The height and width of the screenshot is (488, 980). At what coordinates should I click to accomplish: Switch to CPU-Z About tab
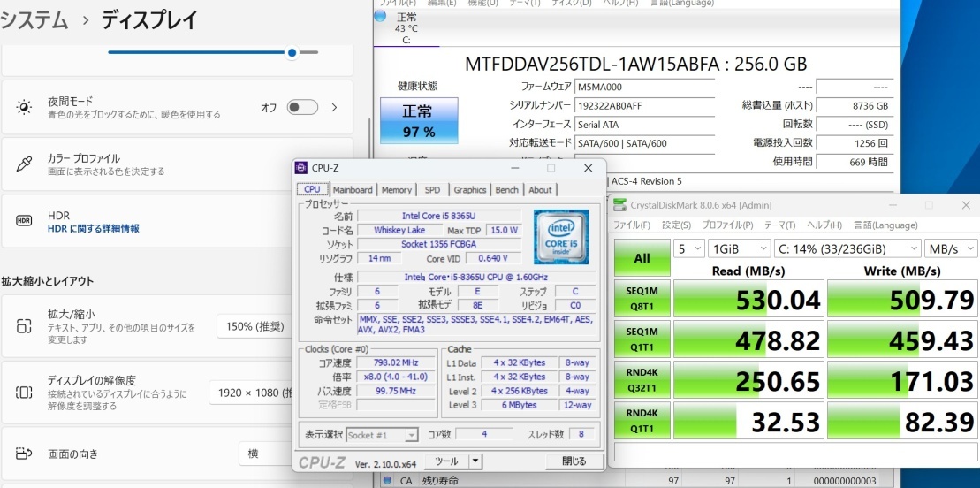(x=540, y=189)
